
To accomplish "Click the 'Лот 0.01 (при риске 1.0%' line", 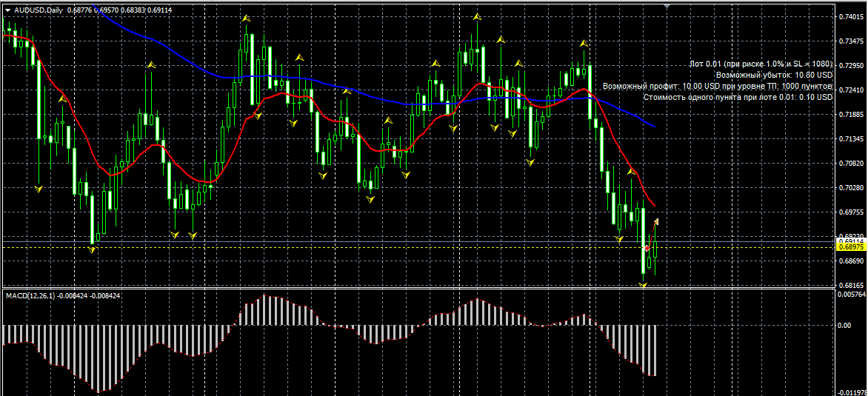I will click(761, 64).
